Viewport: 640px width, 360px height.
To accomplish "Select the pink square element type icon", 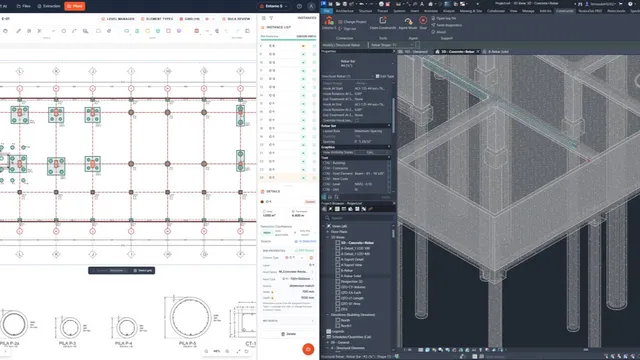I will click(x=168, y=31).
